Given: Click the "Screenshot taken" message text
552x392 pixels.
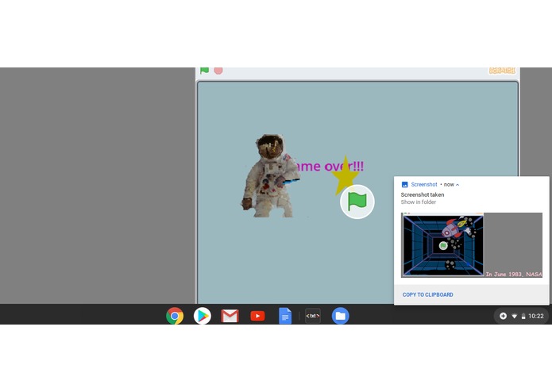Looking at the screenshot, I should click(423, 194).
